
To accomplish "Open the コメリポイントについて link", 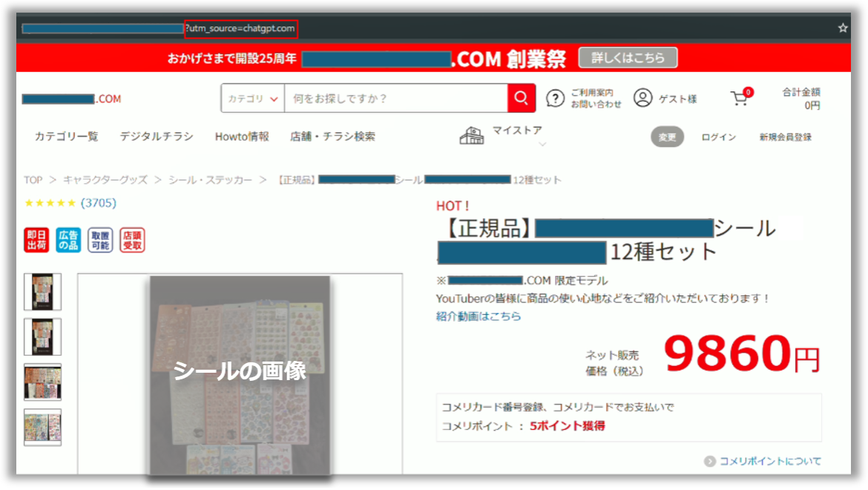I will 769,461.
